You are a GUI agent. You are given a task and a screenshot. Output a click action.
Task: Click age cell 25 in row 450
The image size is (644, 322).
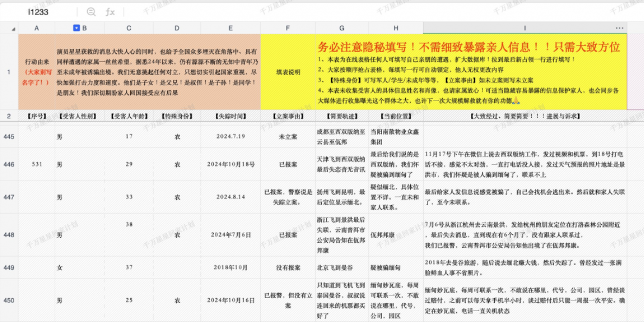[129, 300]
